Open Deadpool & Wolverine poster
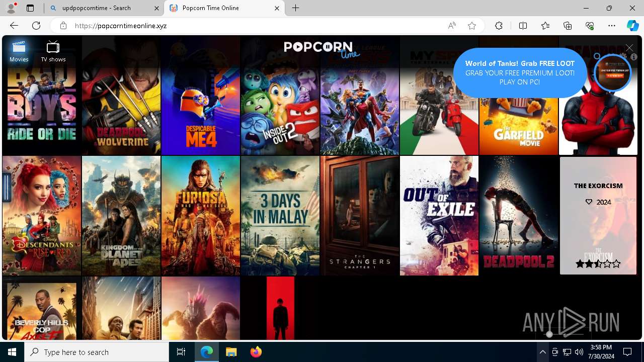This screenshot has width=644, height=362. point(121,96)
